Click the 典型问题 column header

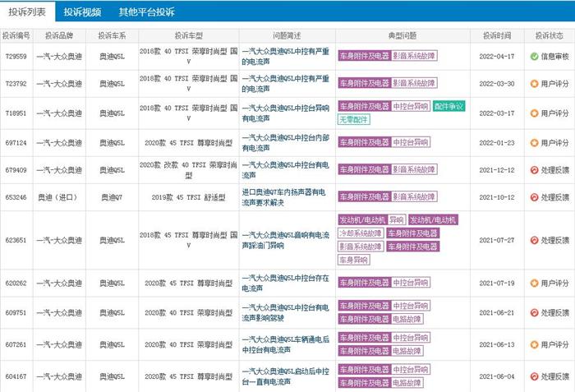(x=402, y=36)
